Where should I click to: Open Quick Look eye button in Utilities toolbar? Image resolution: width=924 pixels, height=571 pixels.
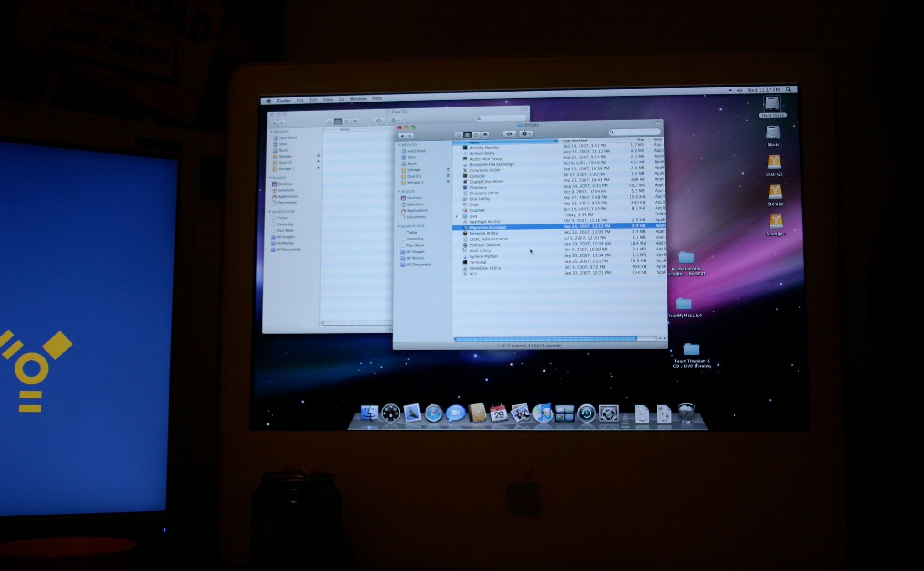point(510,134)
